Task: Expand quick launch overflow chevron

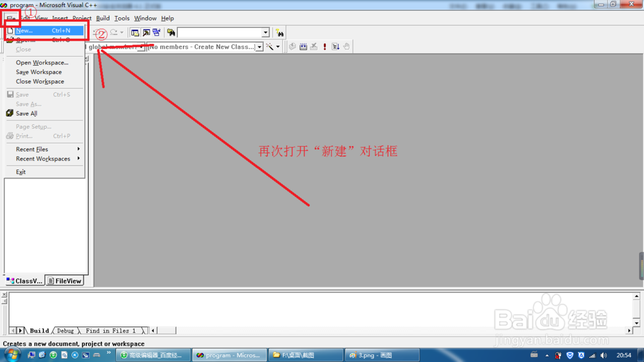Action: [x=108, y=352]
